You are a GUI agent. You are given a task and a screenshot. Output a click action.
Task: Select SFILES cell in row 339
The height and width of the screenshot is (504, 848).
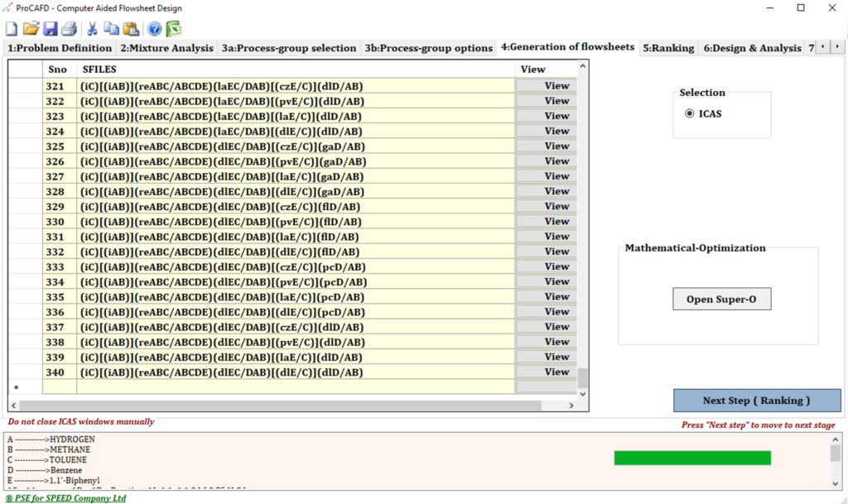point(296,357)
